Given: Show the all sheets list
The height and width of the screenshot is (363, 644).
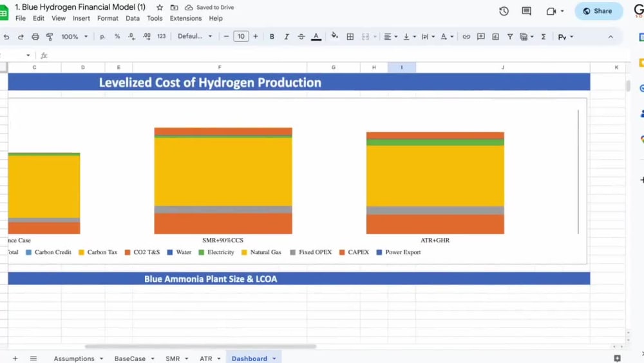Looking at the screenshot, I should point(33,358).
